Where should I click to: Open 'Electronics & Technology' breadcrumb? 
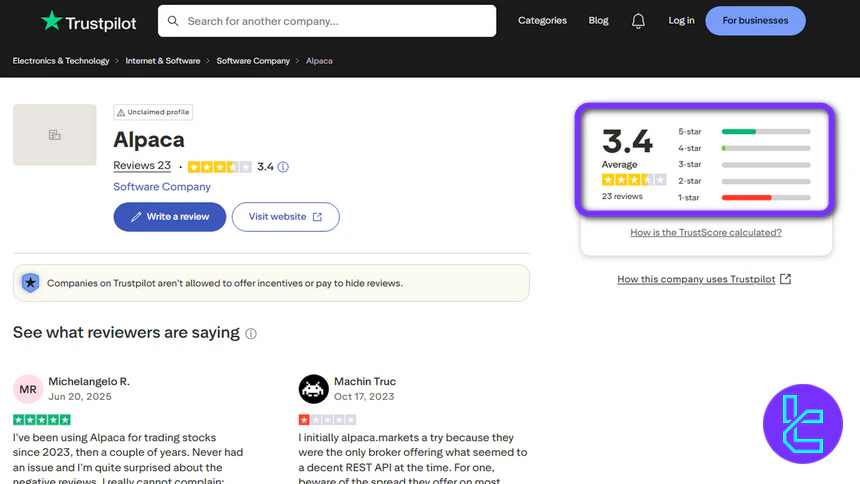pos(61,61)
